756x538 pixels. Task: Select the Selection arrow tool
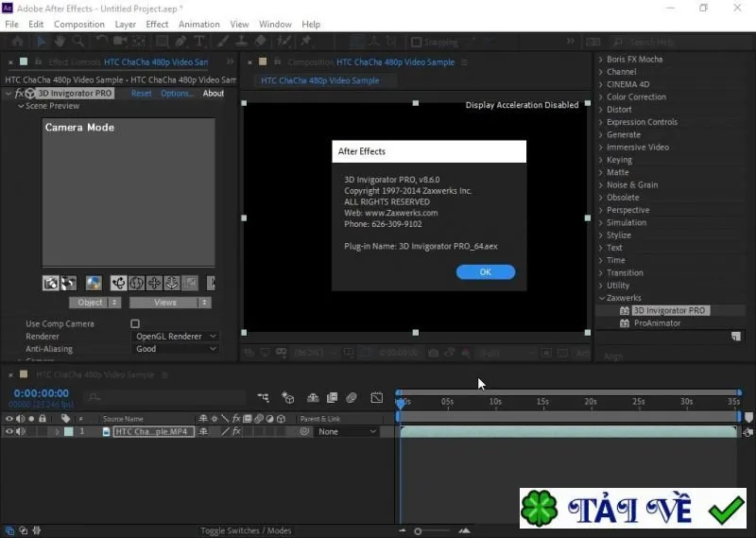click(x=42, y=42)
